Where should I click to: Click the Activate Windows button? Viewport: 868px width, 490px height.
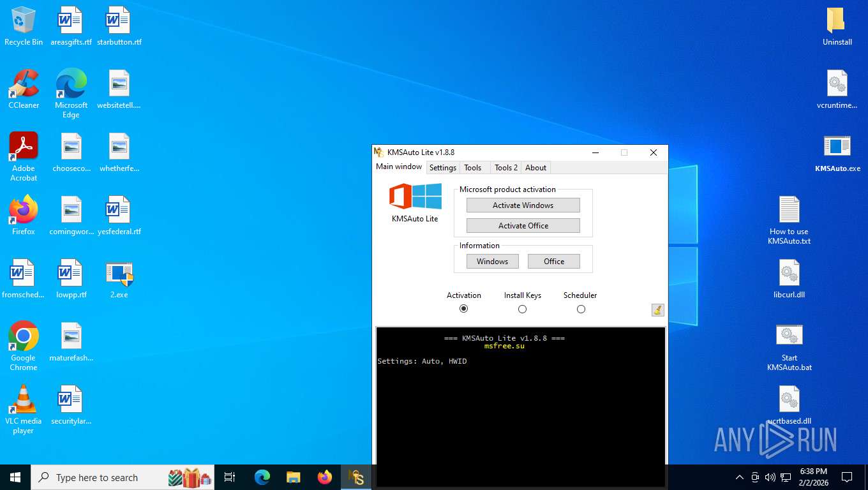[x=523, y=205]
